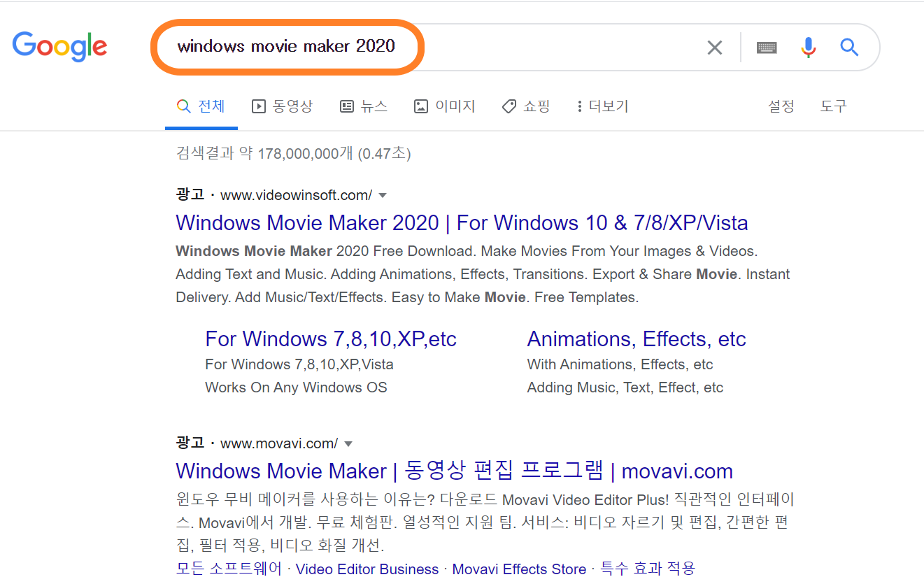Image resolution: width=924 pixels, height=577 pixels.
Task: Switch to the 동영상 tab
Action: pyautogui.click(x=282, y=106)
